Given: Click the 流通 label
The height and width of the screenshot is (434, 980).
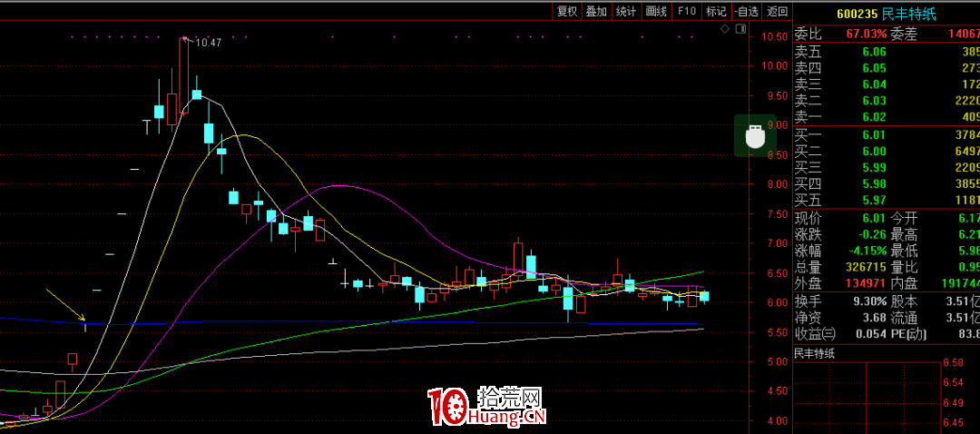Looking at the screenshot, I should pyautogui.click(x=904, y=319).
